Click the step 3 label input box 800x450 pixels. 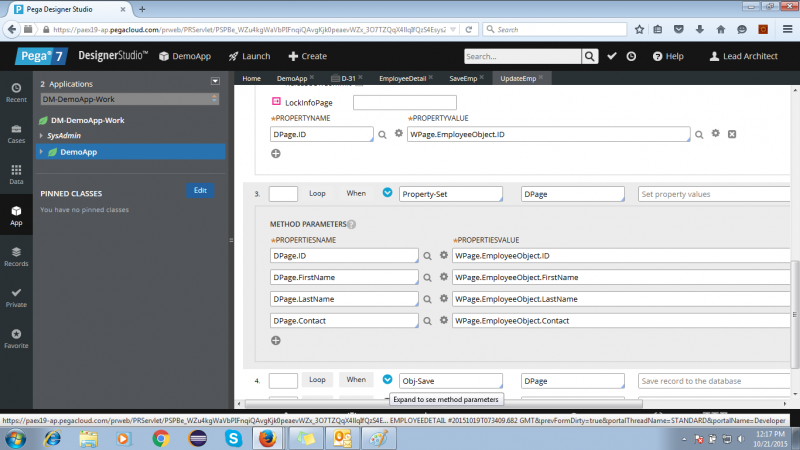tap(283, 194)
